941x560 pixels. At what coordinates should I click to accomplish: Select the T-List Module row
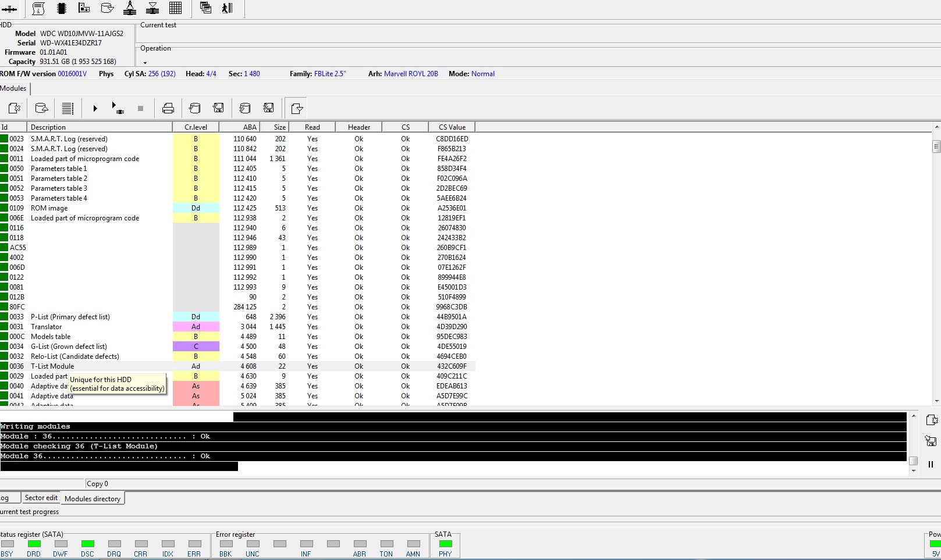point(237,366)
